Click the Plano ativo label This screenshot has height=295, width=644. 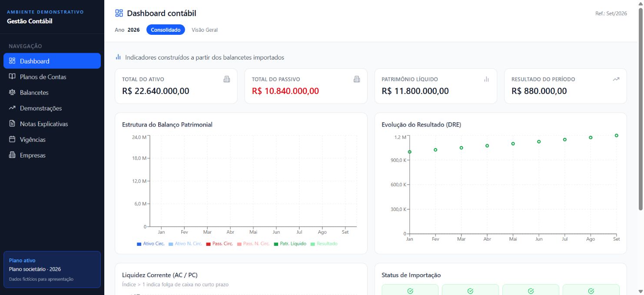22,260
